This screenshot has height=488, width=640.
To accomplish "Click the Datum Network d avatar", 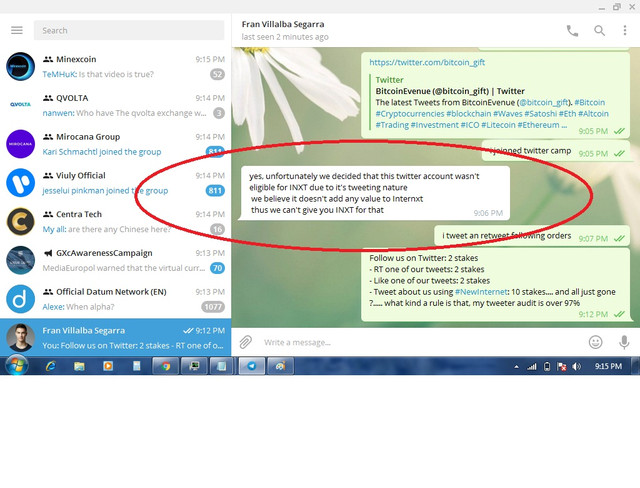I will 20,299.
